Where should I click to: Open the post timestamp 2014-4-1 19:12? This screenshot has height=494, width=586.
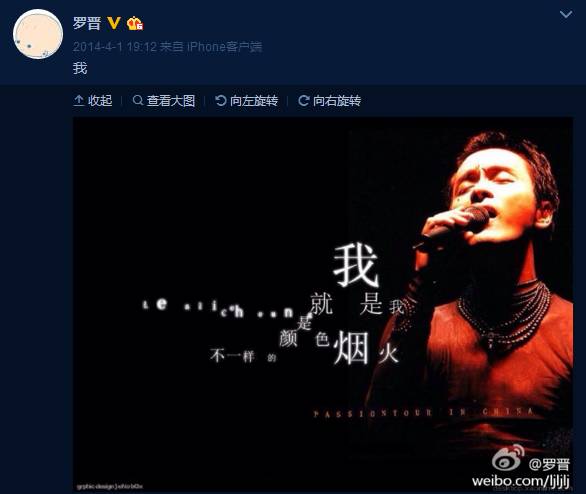coord(115,47)
